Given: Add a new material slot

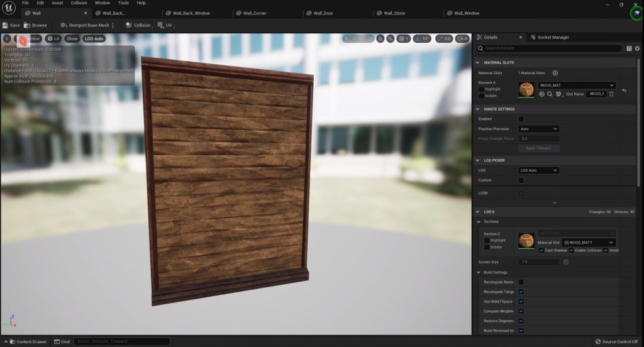Looking at the screenshot, I should pyautogui.click(x=555, y=73).
